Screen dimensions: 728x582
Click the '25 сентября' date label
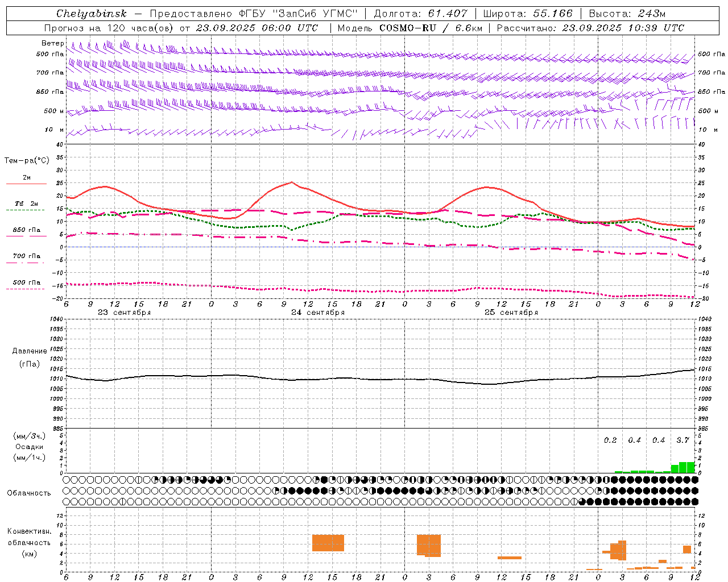[511, 313]
